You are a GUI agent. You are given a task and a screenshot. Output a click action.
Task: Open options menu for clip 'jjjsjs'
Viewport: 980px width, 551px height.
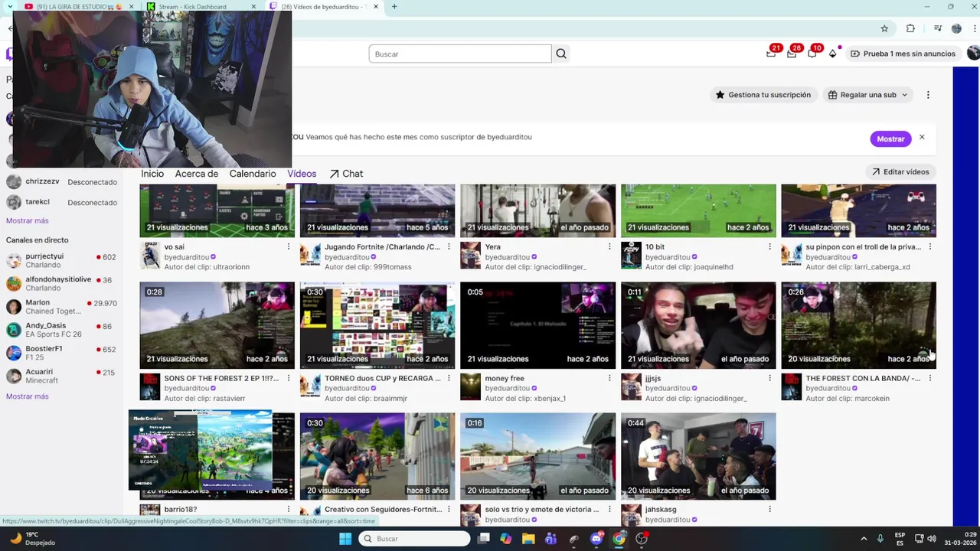769,378
